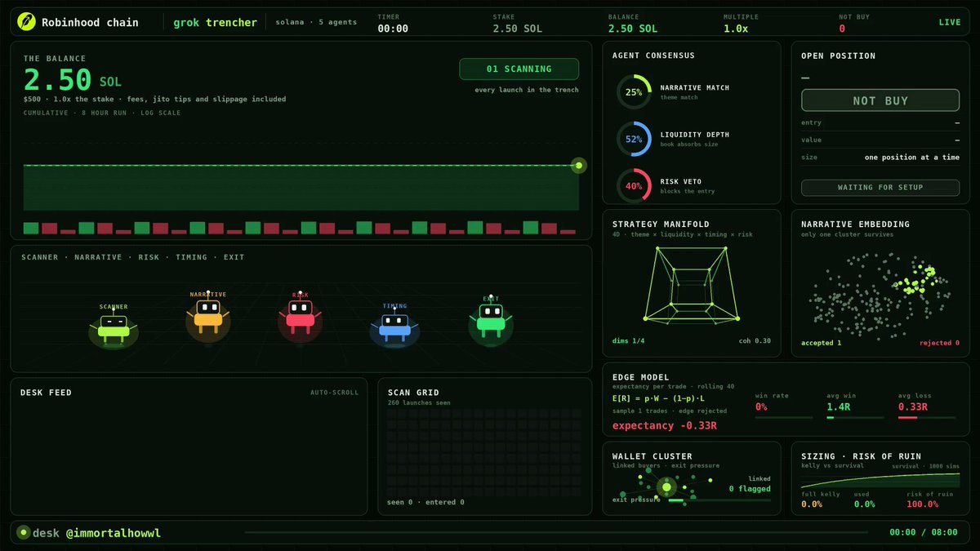Click the avg win value 1.4R

click(x=840, y=407)
